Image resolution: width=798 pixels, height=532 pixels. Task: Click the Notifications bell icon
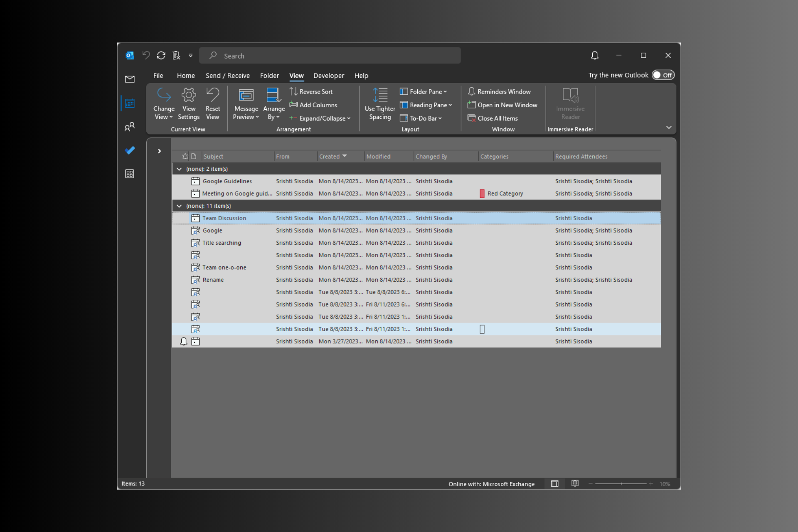[x=594, y=55]
